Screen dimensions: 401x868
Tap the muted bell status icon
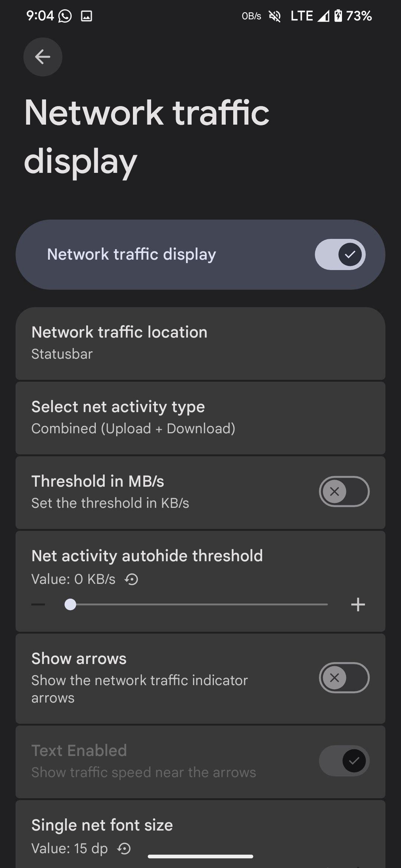tap(275, 16)
